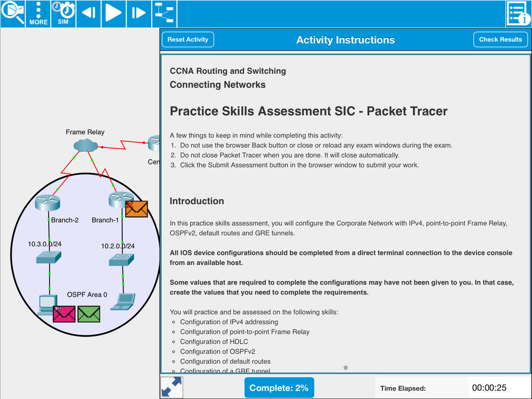
Task: Click 'Configuration of point-to-point Frame Relay' item
Action: tap(244, 332)
